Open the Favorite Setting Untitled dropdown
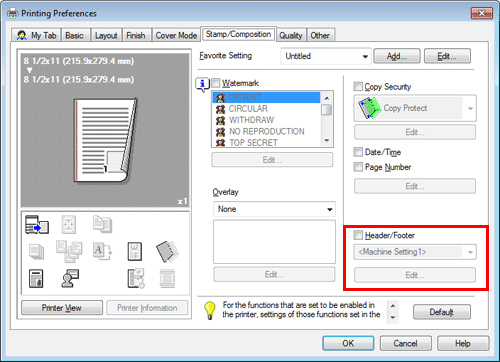 326,56
